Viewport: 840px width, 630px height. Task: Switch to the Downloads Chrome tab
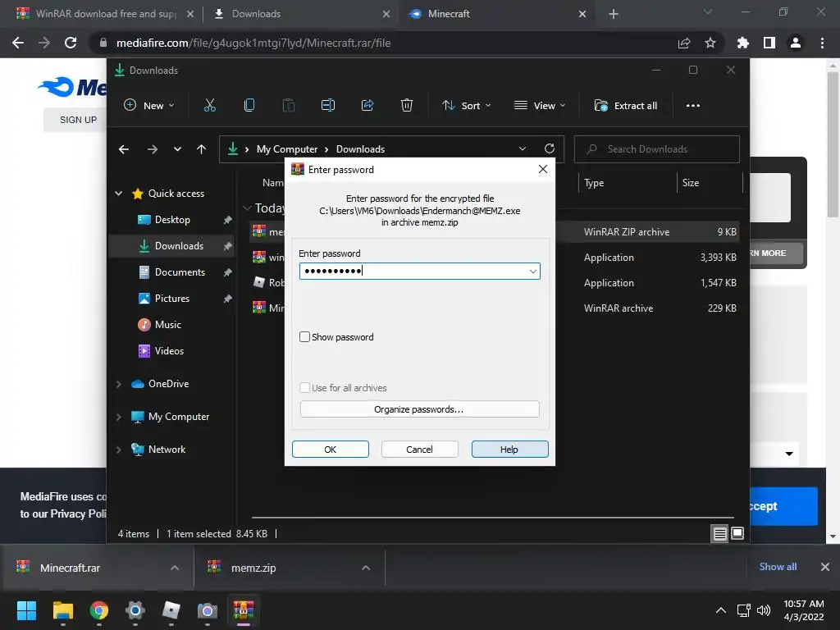pos(300,14)
